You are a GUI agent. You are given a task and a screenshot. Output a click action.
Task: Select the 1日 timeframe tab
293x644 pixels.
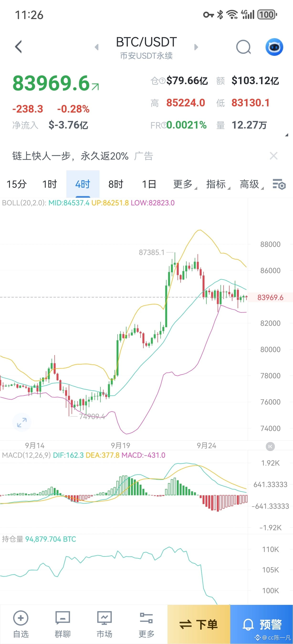[149, 184]
